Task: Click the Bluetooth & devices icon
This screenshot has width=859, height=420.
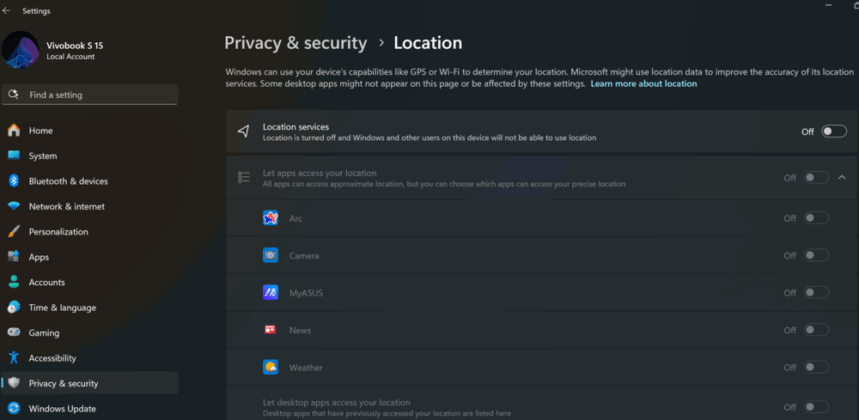Action: [14, 181]
